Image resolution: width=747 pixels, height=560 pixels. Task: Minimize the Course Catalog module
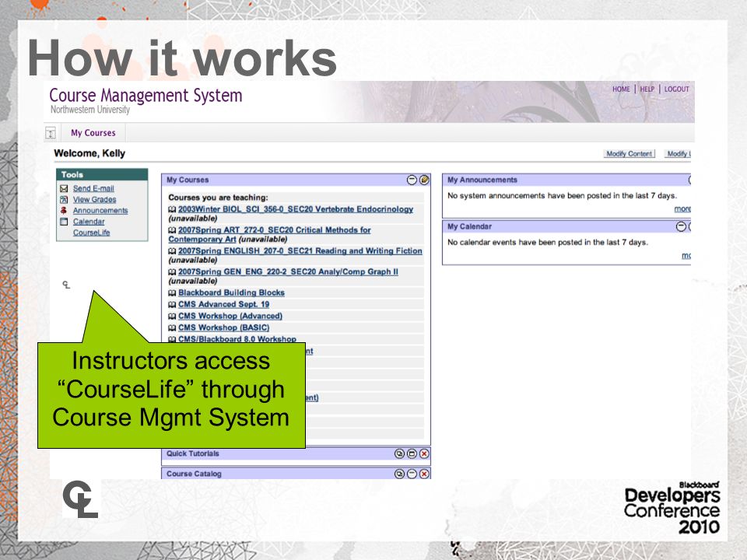tap(412, 474)
